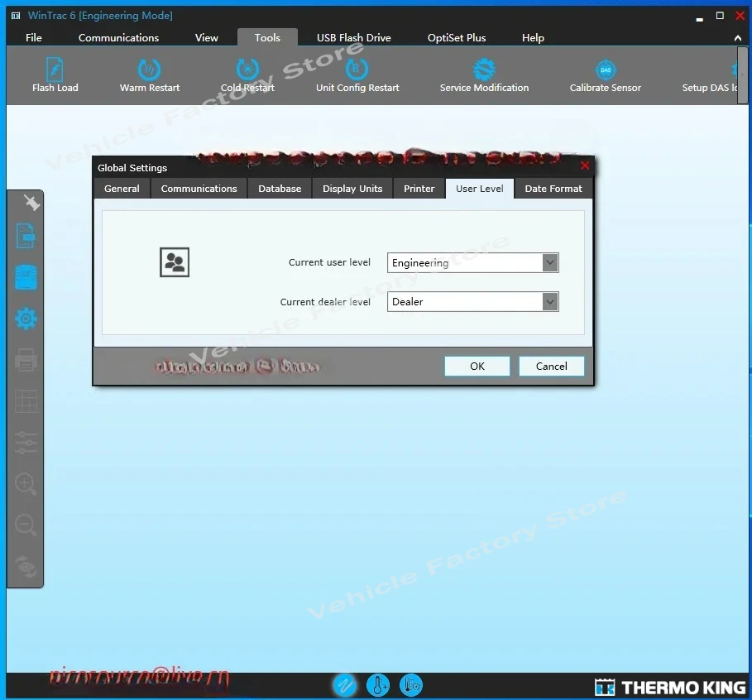Launch Unit Config Restart

[x=357, y=74]
